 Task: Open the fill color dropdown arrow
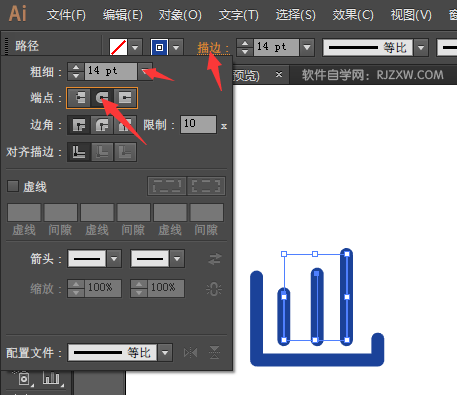135,47
